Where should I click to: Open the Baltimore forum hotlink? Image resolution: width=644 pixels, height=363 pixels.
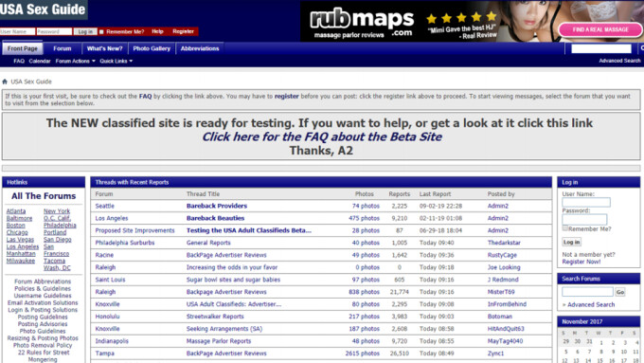[x=19, y=218]
